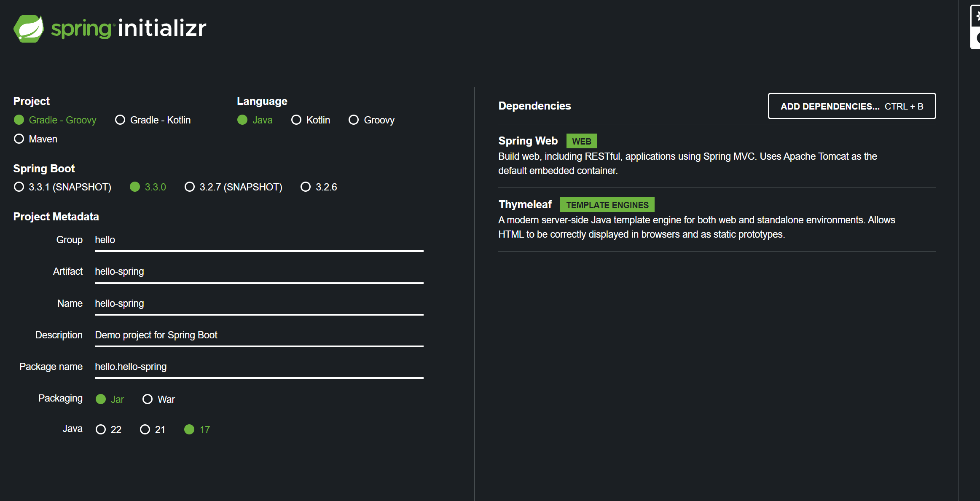Click the TEMPLATE ENGINES tag badge
The height and width of the screenshot is (501, 980).
tap(607, 205)
